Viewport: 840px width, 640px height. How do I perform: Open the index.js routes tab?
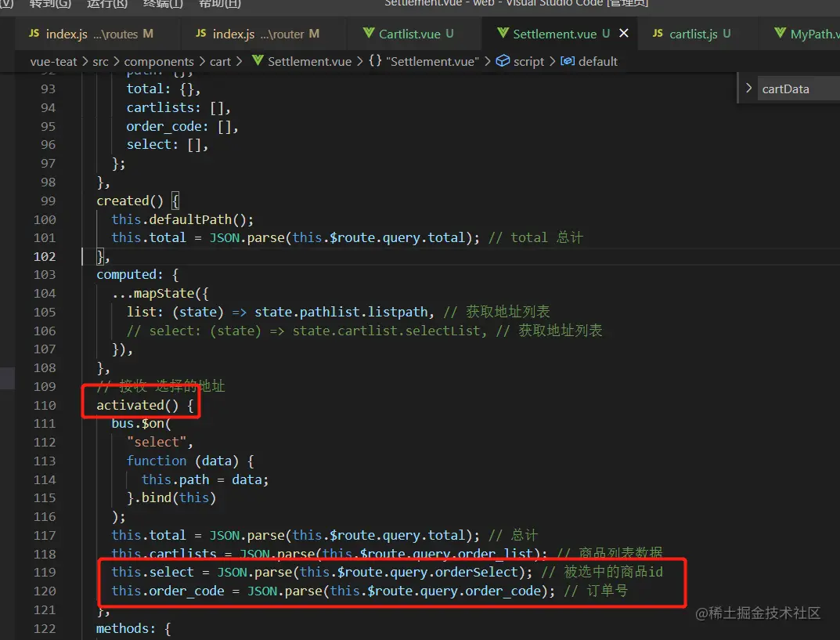(x=91, y=34)
